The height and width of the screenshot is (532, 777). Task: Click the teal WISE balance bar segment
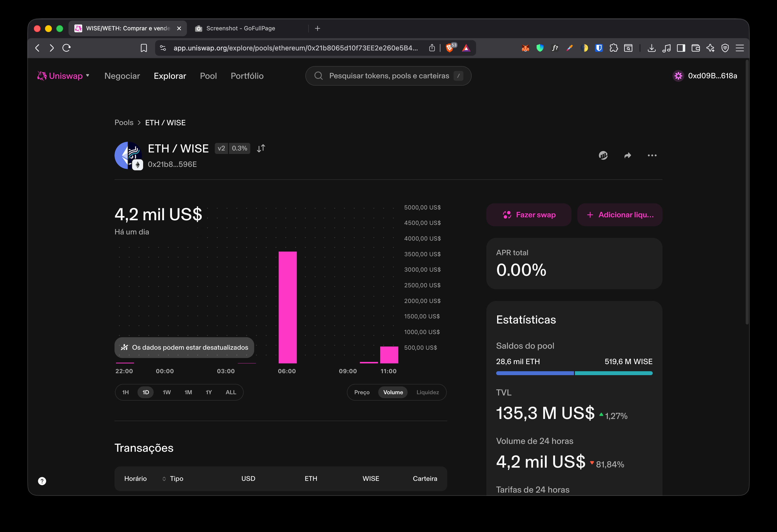tap(614, 373)
